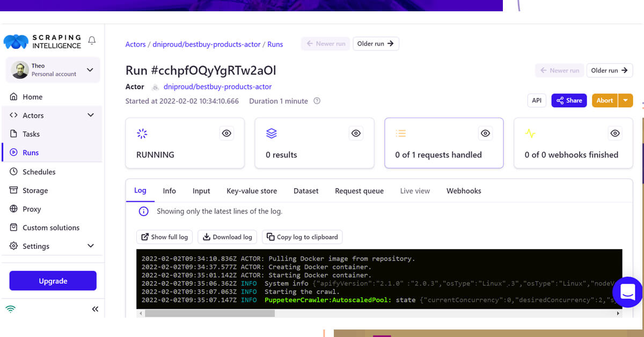
Task: Click dniproud/bestbuy-products-actor breadcrumb link
Action: coord(207,45)
